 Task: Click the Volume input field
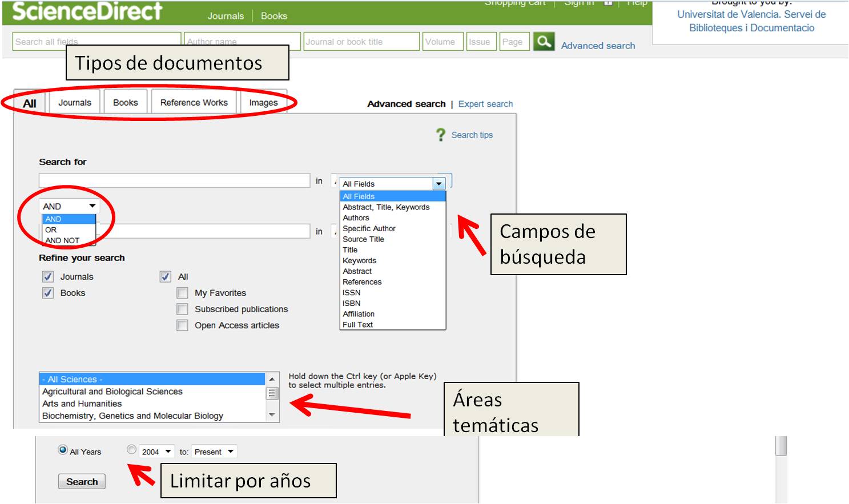pyautogui.click(x=443, y=42)
